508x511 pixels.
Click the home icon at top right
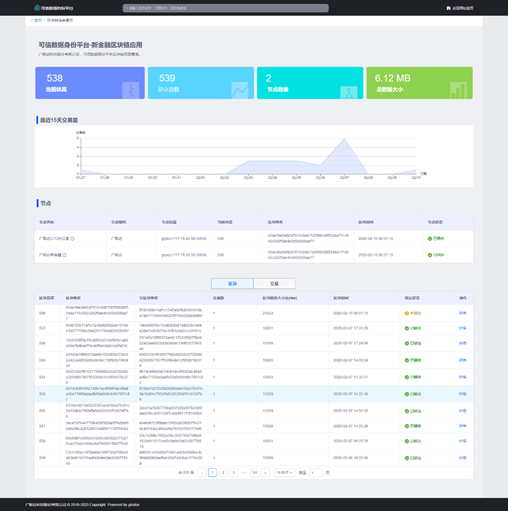(448, 8)
